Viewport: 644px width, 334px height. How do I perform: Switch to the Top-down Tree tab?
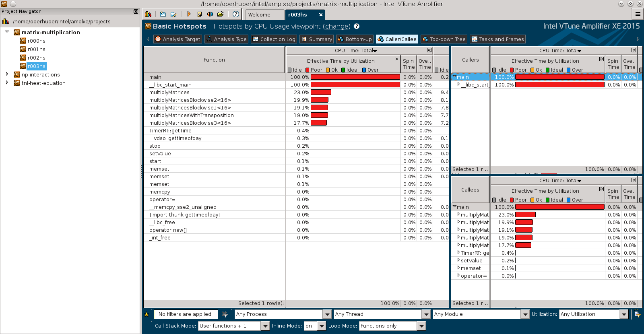(x=444, y=39)
